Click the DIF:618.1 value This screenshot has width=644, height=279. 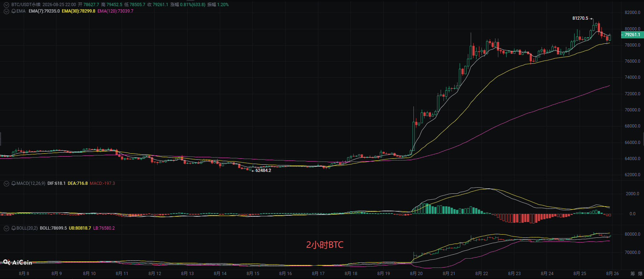point(57,183)
